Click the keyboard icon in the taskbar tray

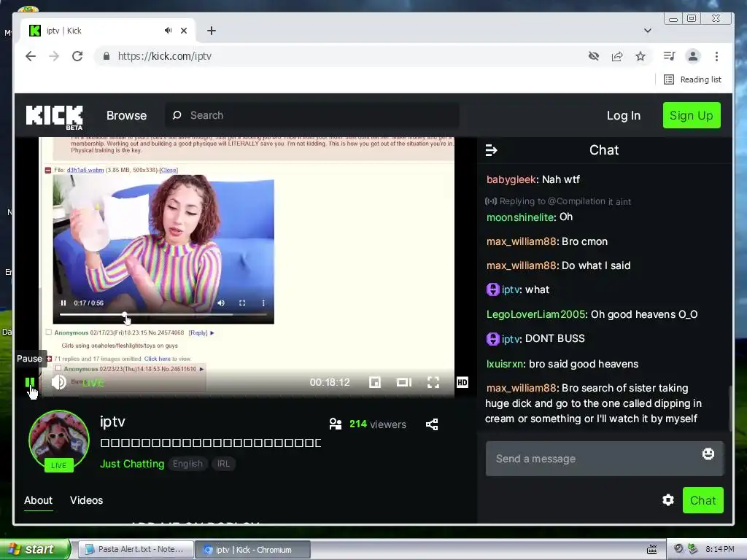point(651,550)
